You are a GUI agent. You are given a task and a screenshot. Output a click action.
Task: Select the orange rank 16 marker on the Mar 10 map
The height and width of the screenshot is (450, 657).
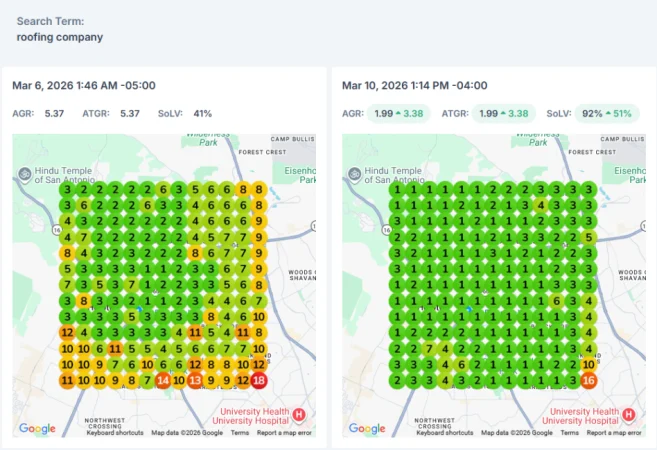click(x=589, y=380)
